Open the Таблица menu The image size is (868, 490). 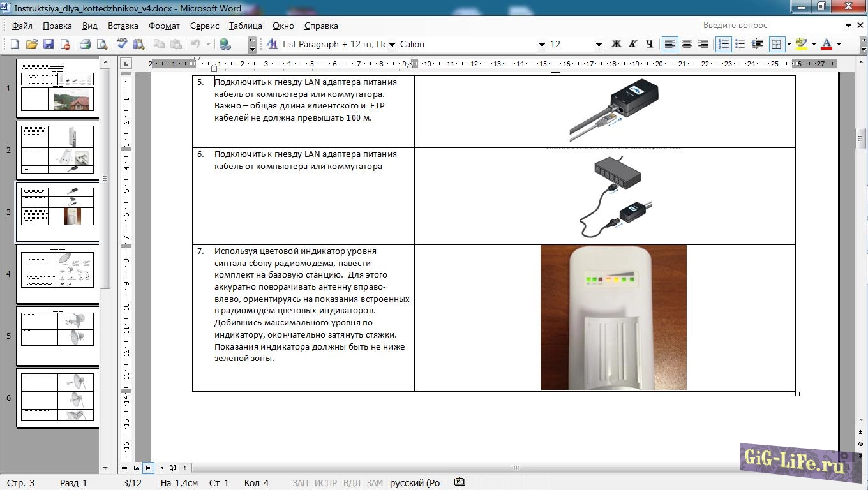pyautogui.click(x=245, y=26)
